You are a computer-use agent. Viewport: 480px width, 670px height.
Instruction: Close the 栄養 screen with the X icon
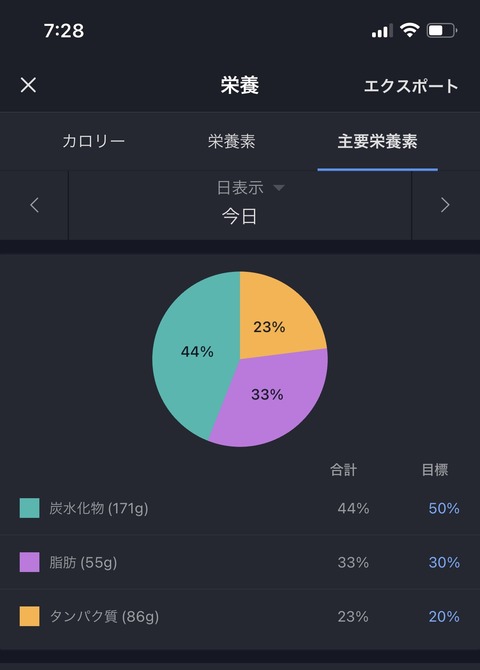28,85
